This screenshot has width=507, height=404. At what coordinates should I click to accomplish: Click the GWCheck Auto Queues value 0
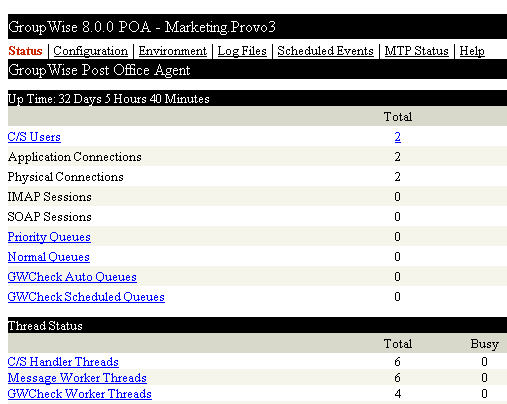tap(397, 277)
